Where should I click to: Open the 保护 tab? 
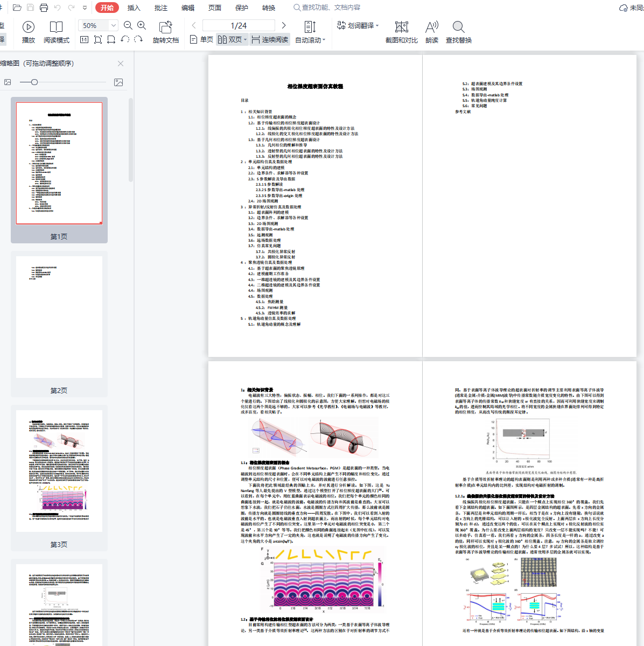[241, 8]
